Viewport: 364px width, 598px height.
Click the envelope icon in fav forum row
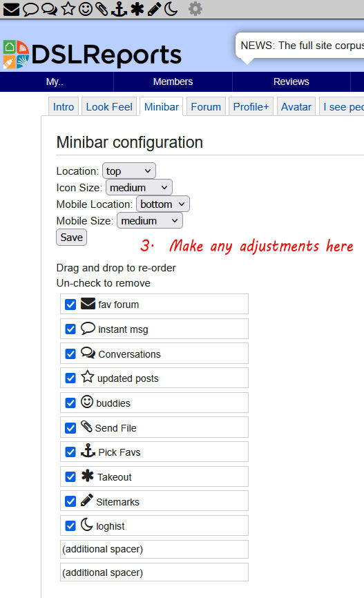pos(88,304)
